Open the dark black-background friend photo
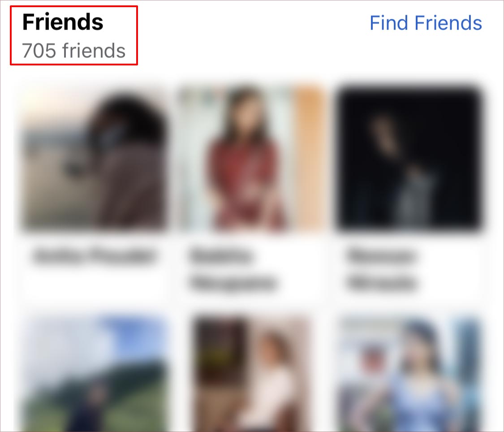The image size is (504, 432). coord(409,158)
